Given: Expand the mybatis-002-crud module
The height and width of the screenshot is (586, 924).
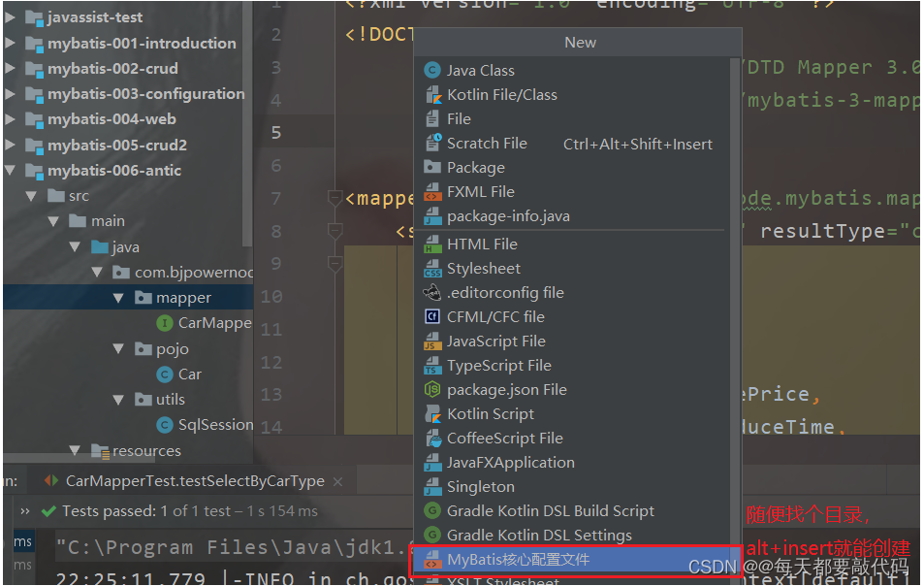Looking at the screenshot, I should 10,68.
